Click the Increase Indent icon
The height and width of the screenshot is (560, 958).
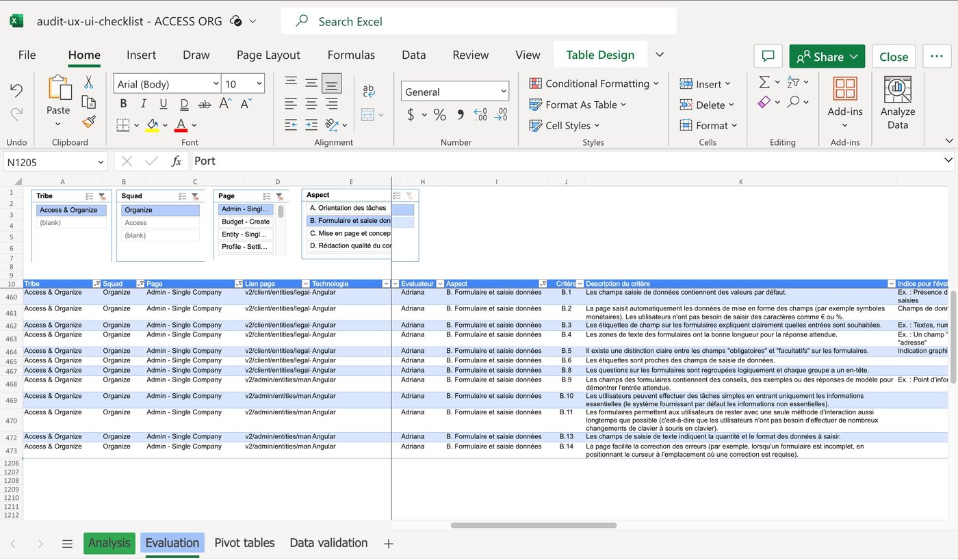click(311, 125)
